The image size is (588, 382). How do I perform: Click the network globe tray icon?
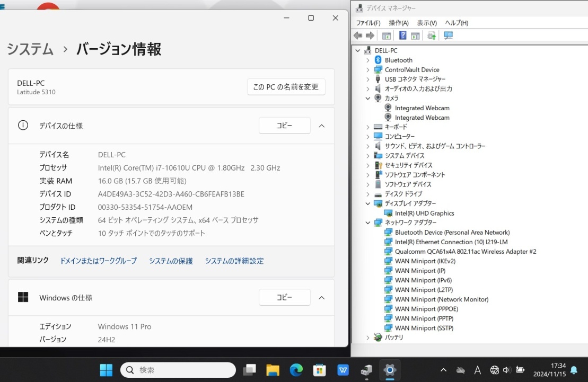click(495, 370)
